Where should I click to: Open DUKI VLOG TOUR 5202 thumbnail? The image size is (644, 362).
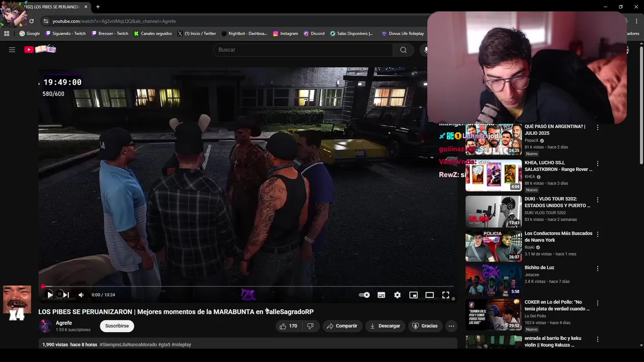click(494, 212)
